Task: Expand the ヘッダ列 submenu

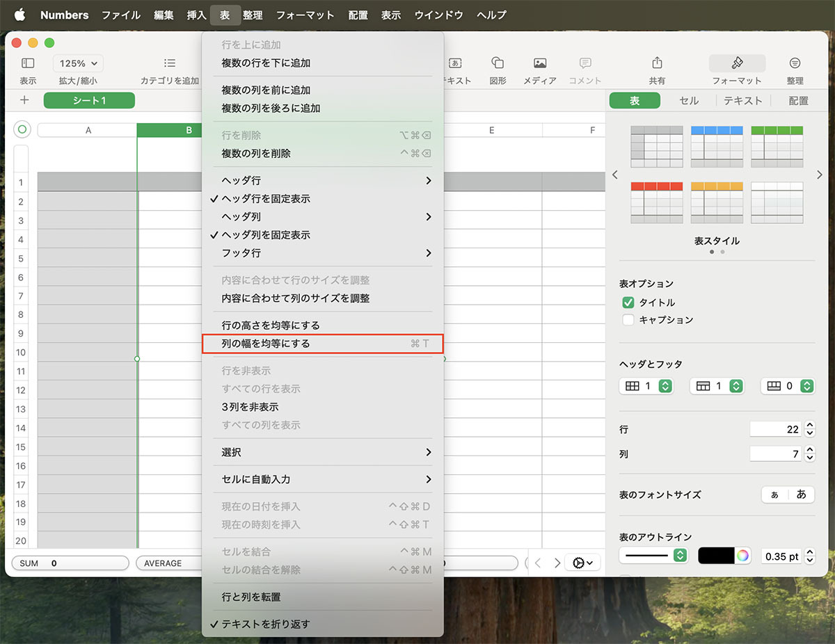Action: coord(322,217)
